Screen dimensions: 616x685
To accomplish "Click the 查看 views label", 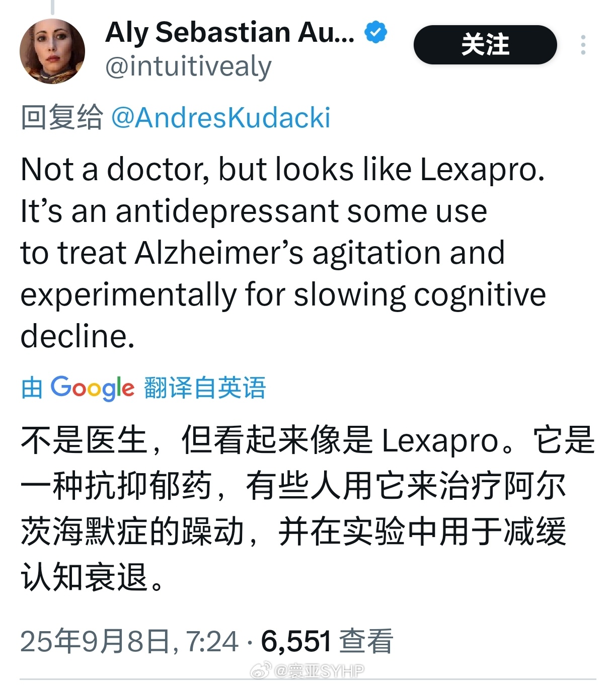I will coord(366,641).
